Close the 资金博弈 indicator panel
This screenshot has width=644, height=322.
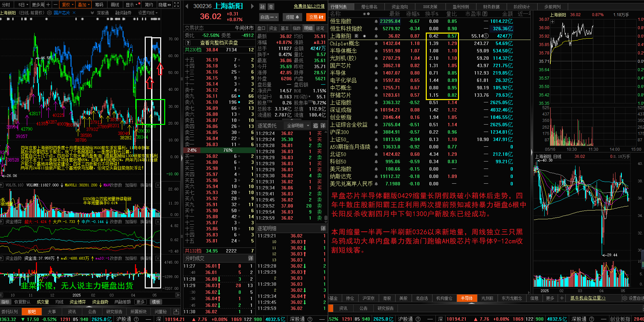point(158,222)
